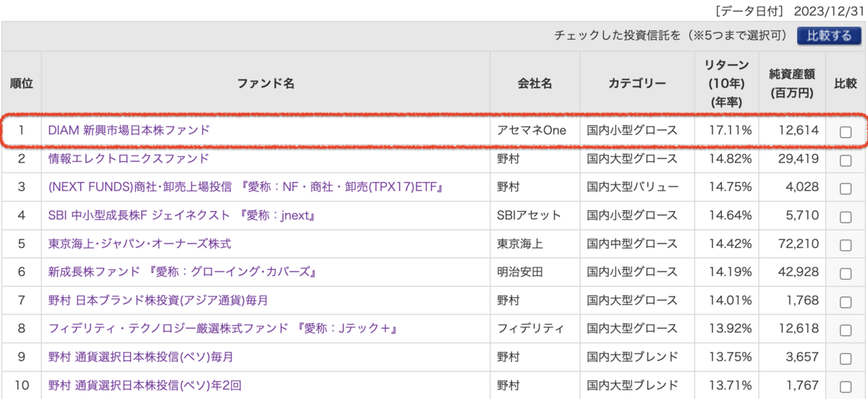Tick the checkbox for フィデリティ・テクノロジー厳選株式ファンド
Viewport: 868px width, 399px height.
(x=845, y=329)
